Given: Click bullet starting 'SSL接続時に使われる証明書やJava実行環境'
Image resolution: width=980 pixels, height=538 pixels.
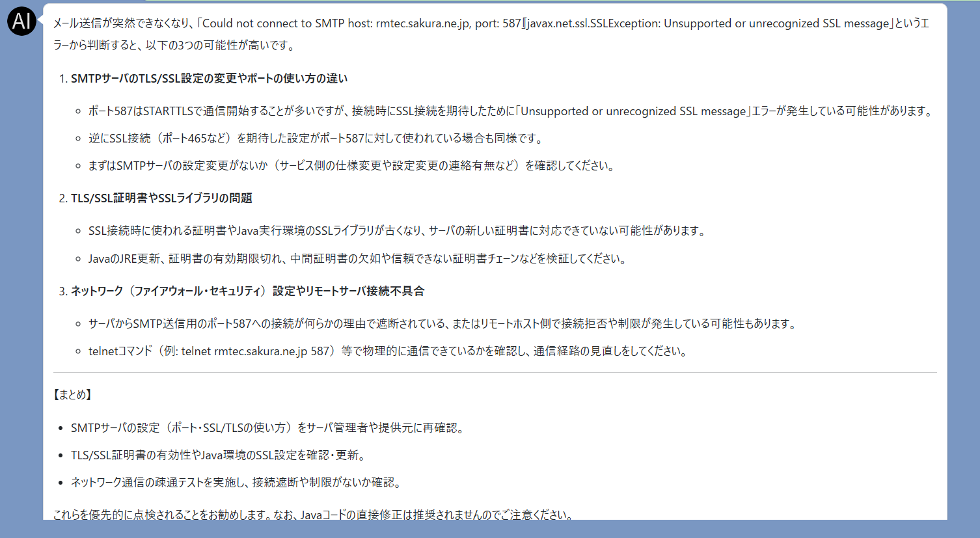Looking at the screenshot, I should coord(398,231).
